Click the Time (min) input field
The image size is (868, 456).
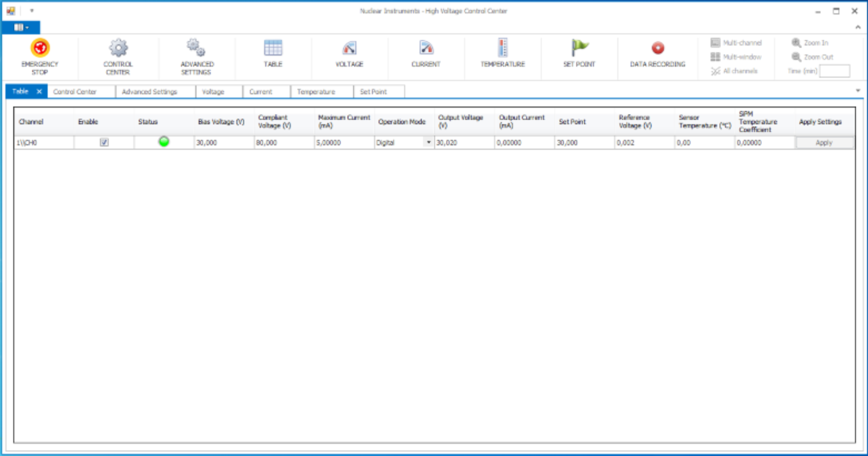point(834,71)
